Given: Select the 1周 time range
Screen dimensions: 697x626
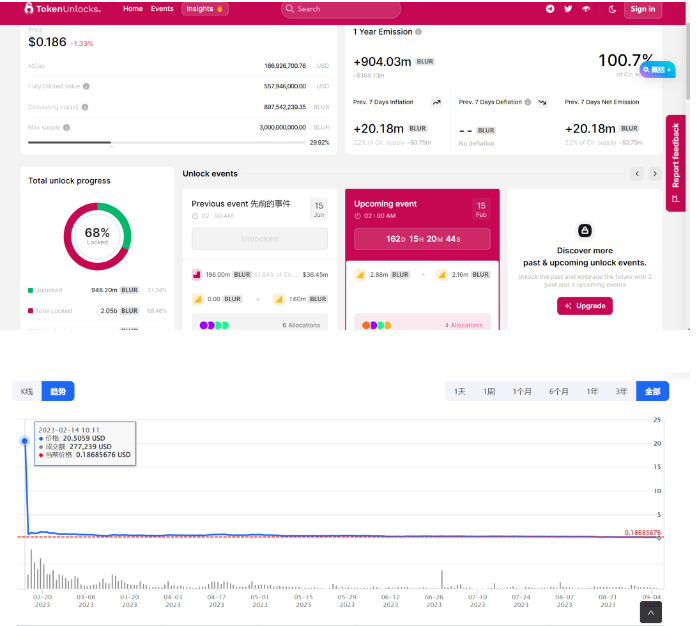Looking at the screenshot, I should point(489,391).
